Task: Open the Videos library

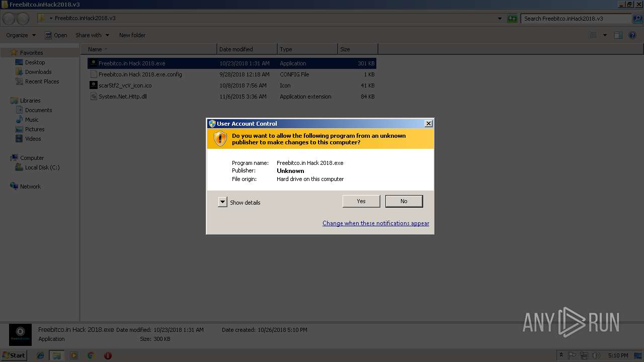Action: tap(33, 139)
